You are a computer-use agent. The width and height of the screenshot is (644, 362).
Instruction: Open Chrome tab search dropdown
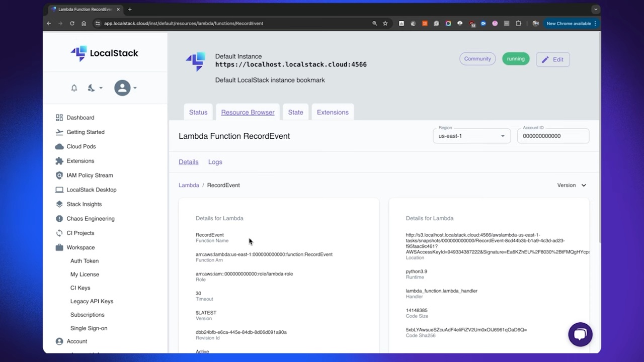click(595, 9)
